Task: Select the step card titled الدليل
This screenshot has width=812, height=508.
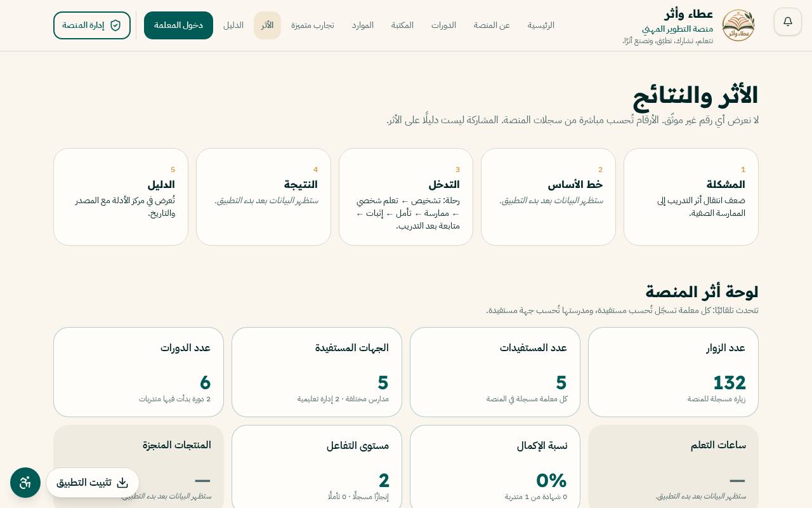Action: [x=121, y=197]
